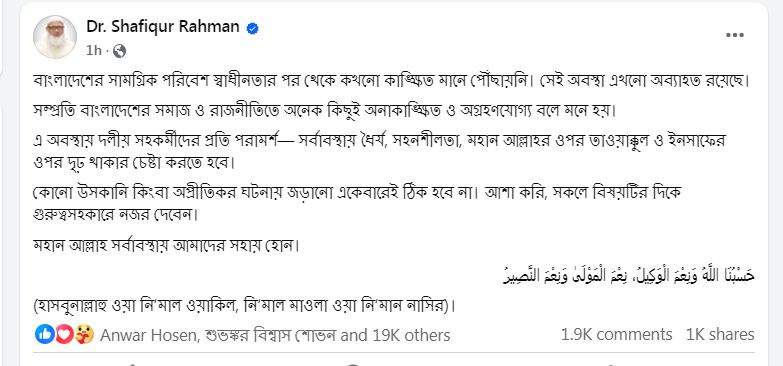Click the line মহান আল্লাহ সর্বাবস্থায় আমাদের
This screenshot has height=366, width=783.
[x=165, y=246]
